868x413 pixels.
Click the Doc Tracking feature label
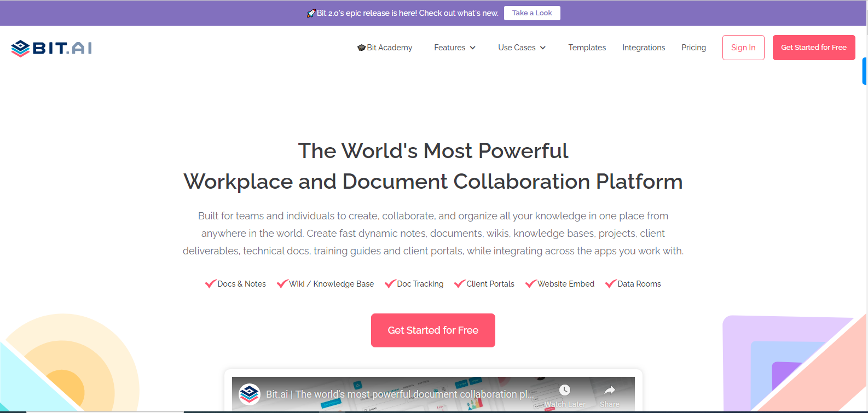pos(420,284)
